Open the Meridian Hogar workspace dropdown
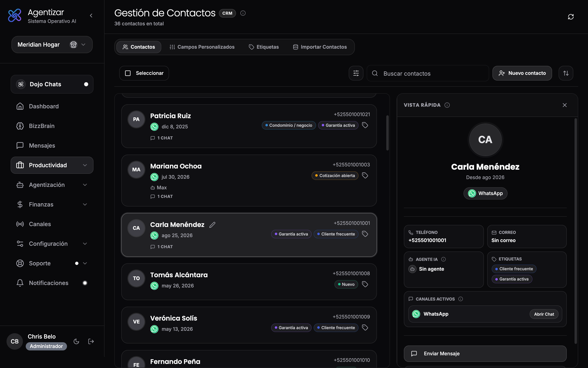This screenshot has width=588, height=368. point(52,45)
